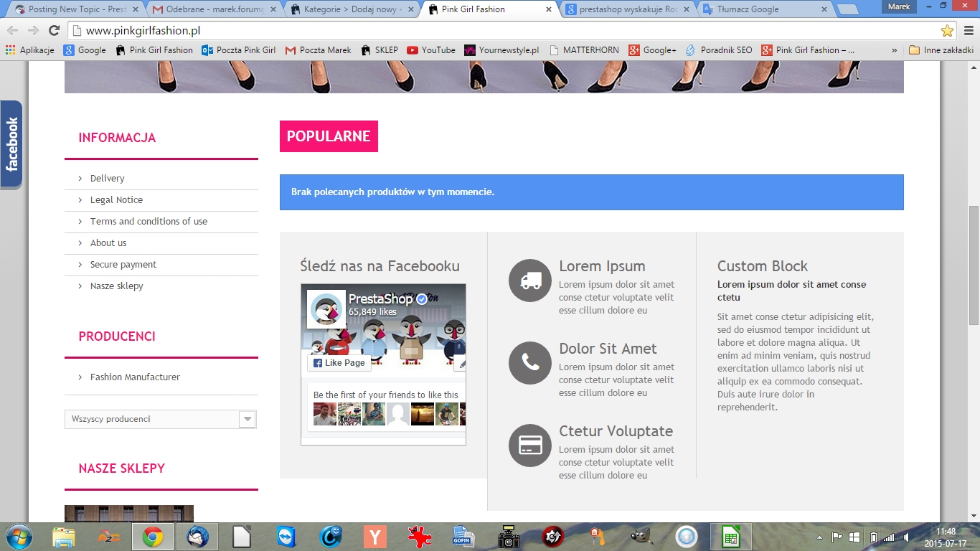This screenshot has width=980, height=551.
Task: Open the Nasze sklepy sidebar link
Action: click(x=116, y=286)
